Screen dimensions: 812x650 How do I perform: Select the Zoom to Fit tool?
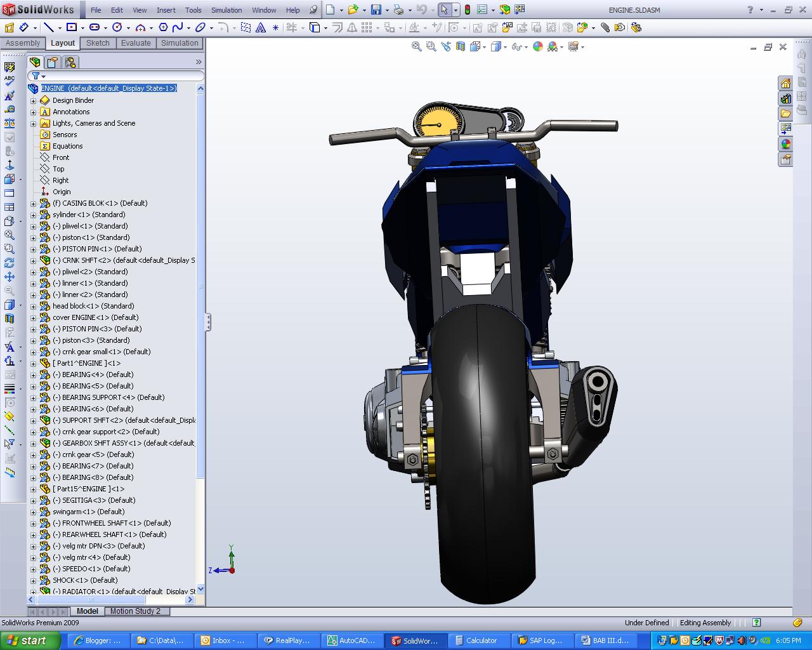(417, 46)
